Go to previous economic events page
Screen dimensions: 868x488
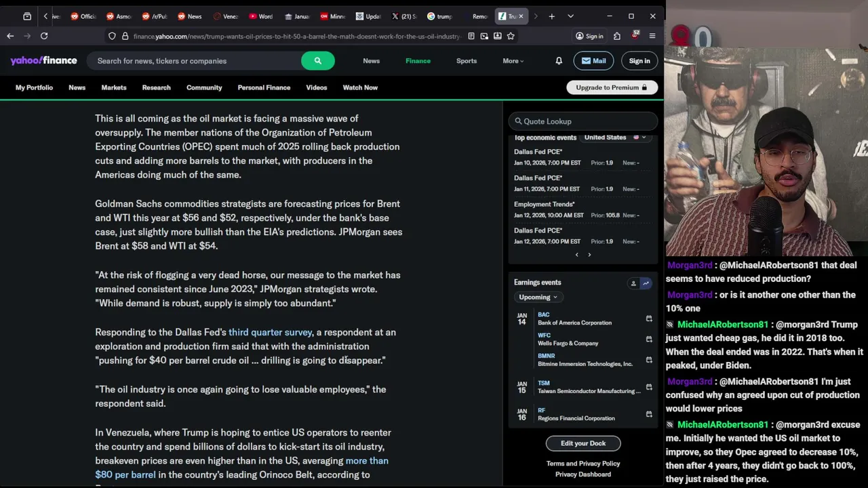(x=577, y=255)
